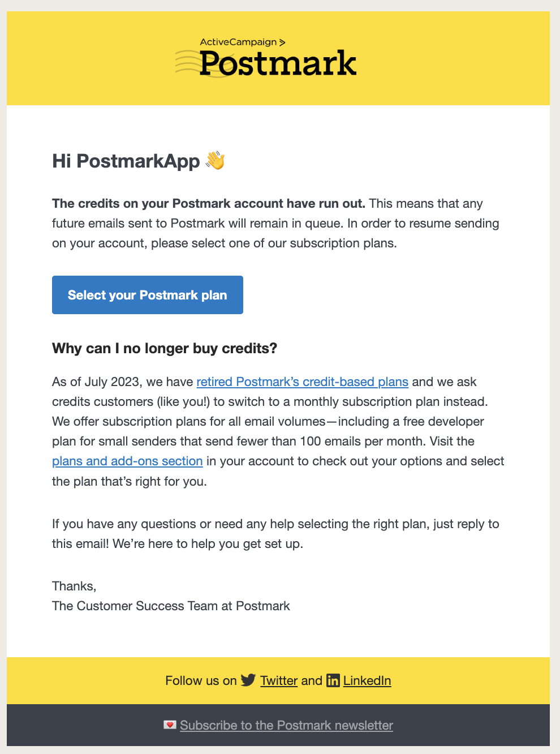Click the LinkedIn square icon
The width and height of the screenshot is (560, 754).
point(333,680)
